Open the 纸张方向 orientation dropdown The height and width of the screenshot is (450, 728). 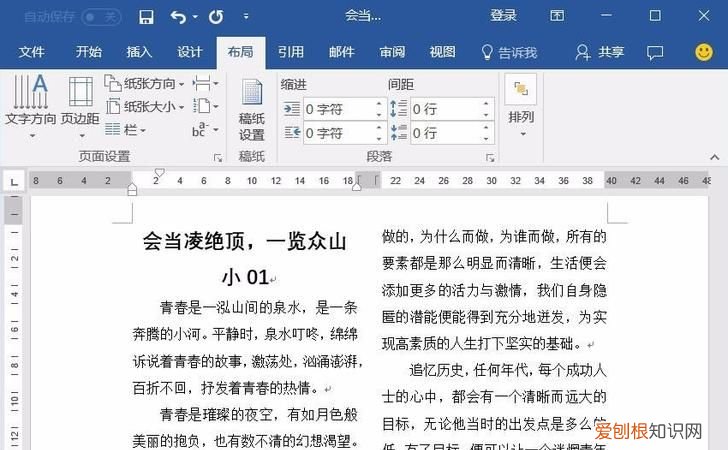tap(144, 84)
